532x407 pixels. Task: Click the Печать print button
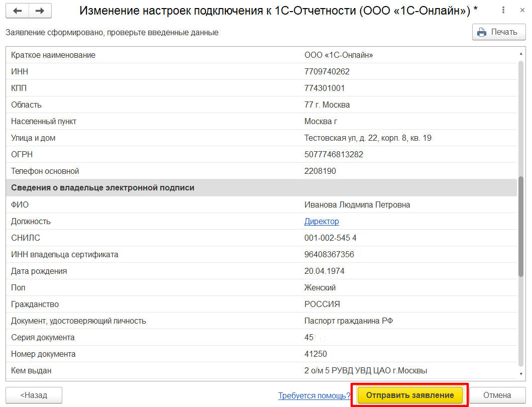(x=499, y=32)
